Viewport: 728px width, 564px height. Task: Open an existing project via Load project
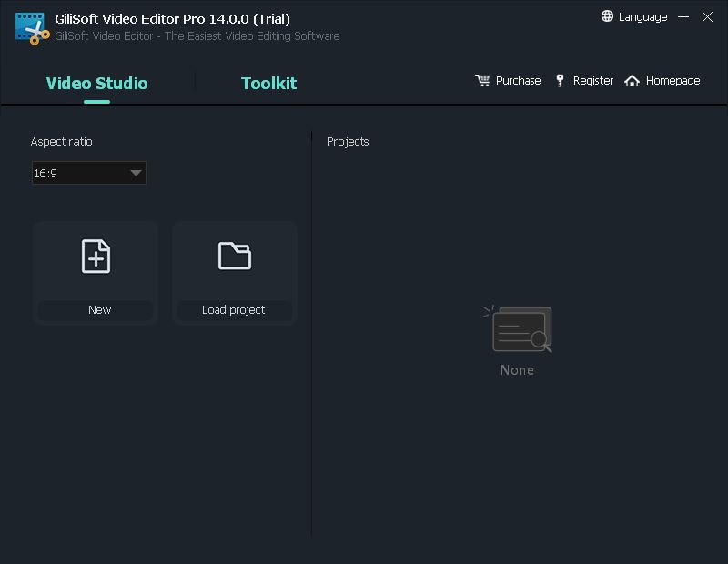point(234,309)
